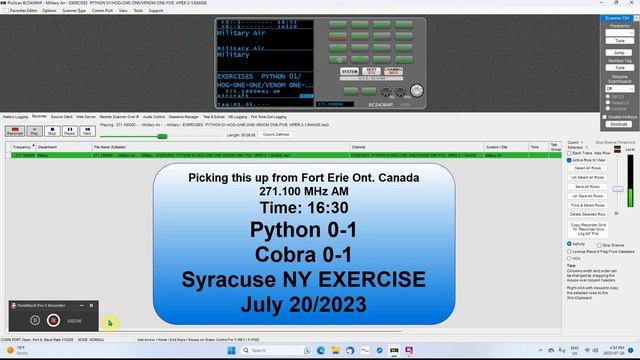
Task: Play the selected recording
Action: point(34,131)
